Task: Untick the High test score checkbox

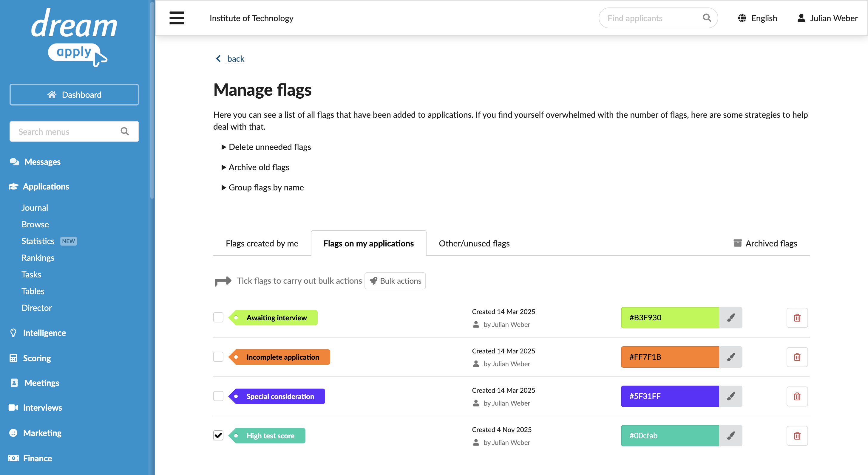Action: tap(218, 435)
